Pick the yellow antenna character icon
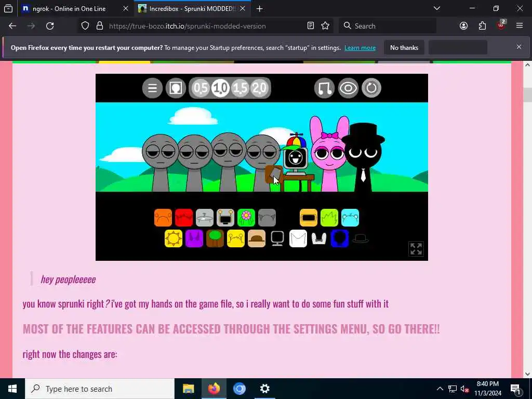This screenshot has height=399, width=532. (x=236, y=238)
